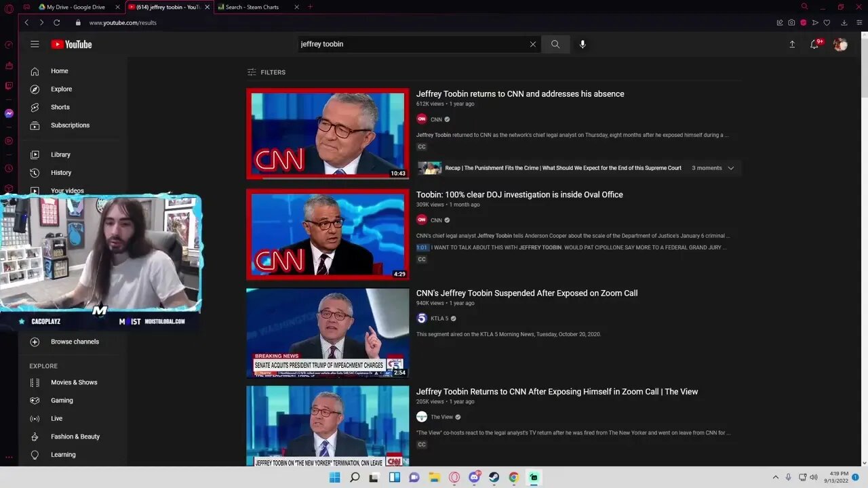Viewport: 868px width, 488px height.
Task: Submit the search with the magnifier button
Action: (555, 44)
